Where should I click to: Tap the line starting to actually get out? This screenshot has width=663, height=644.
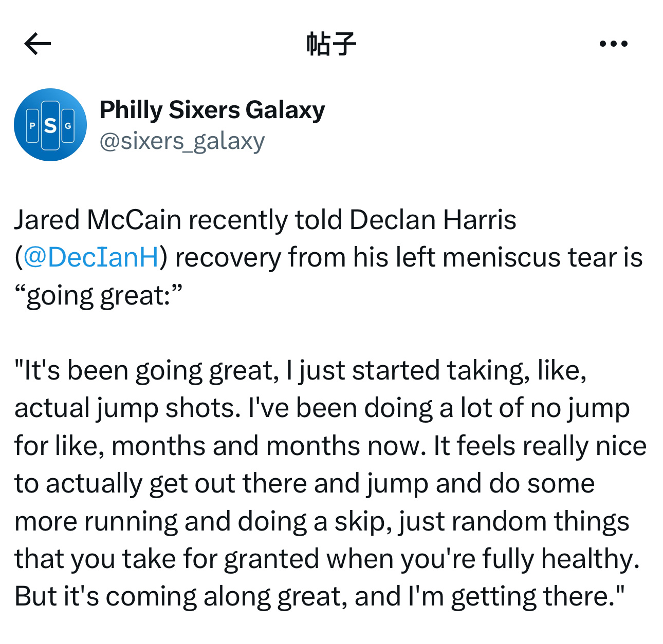304,484
